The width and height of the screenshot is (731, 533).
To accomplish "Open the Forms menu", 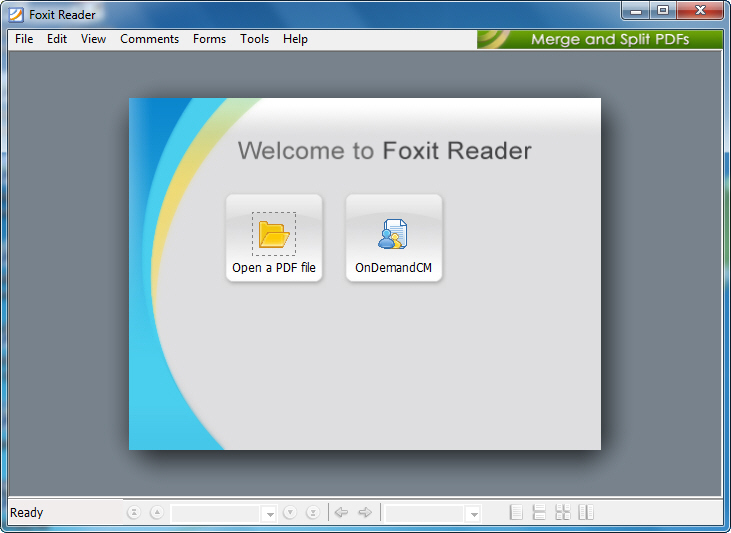I will (209, 39).
